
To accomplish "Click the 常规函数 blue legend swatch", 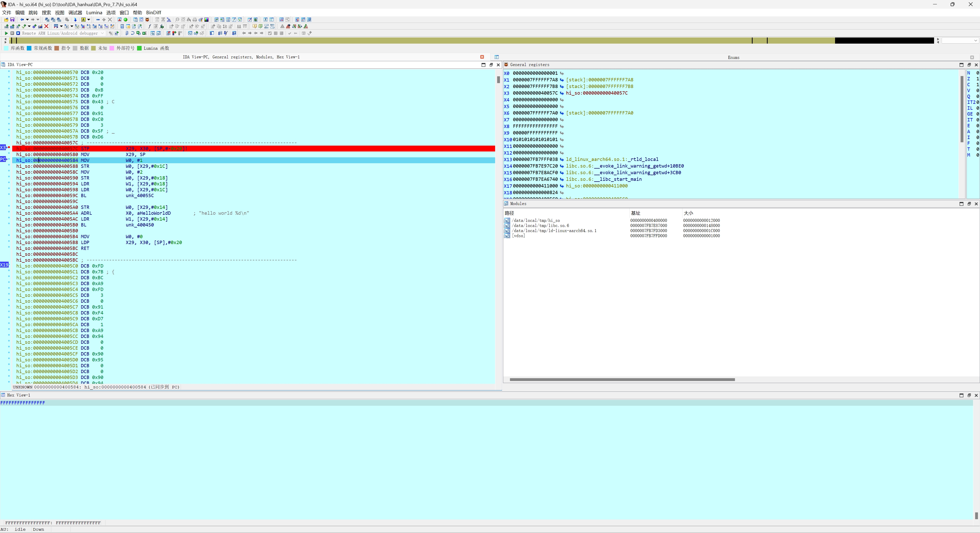I will [29, 48].
